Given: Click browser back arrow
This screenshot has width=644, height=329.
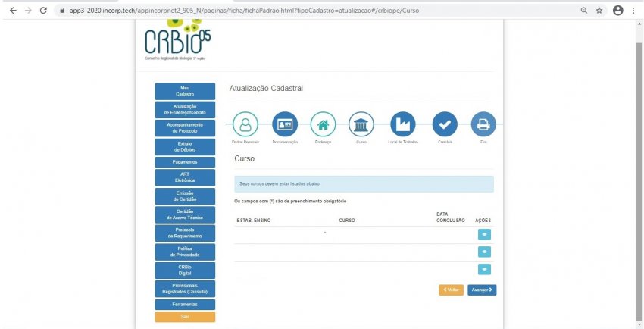Looking at the screenshot, I should pos(13,11).
